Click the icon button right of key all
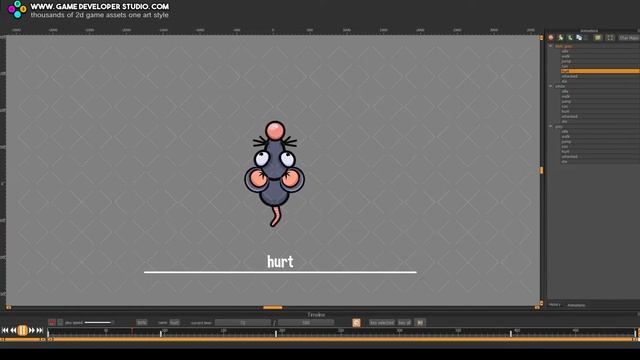Viewport: 640px width, 360px height. click(x=420, y=322)
